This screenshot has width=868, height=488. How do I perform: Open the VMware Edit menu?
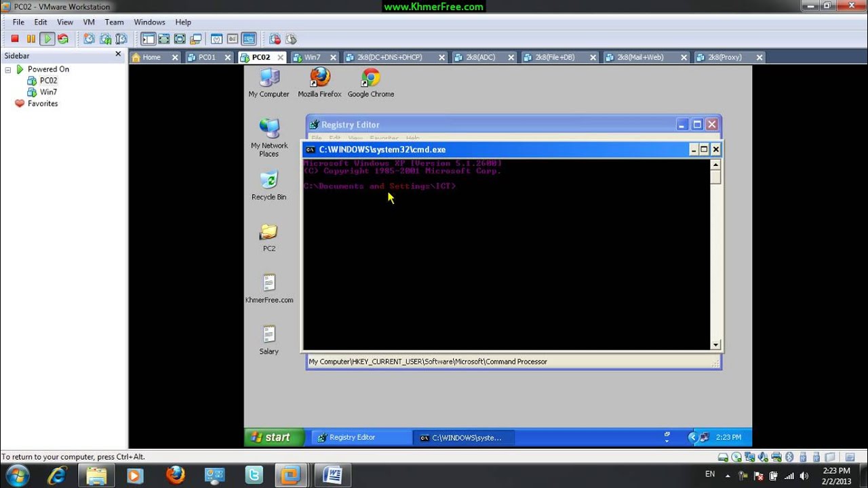(41, 22)
